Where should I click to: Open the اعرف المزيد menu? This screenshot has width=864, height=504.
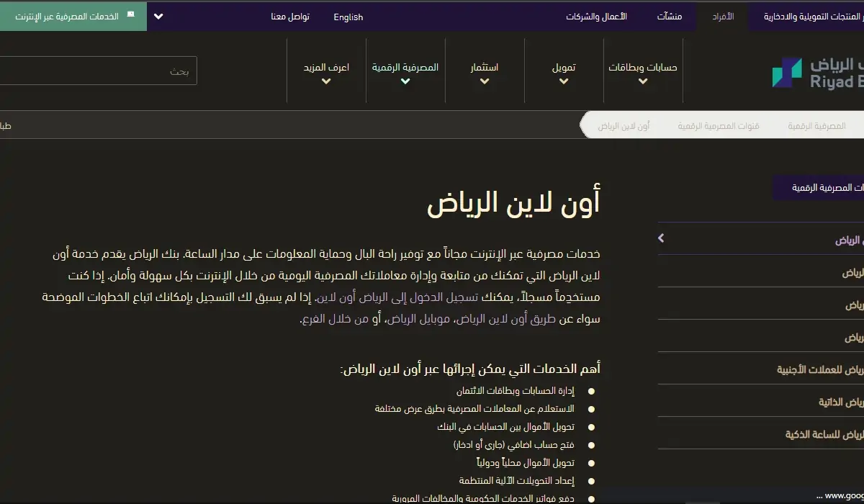[326, 67]
